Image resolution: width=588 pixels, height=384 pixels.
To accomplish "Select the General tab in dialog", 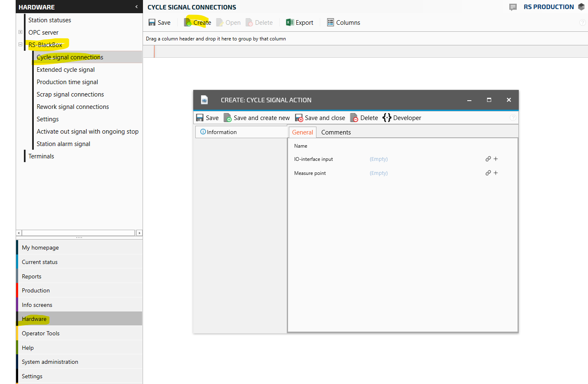I will (302, 132).
